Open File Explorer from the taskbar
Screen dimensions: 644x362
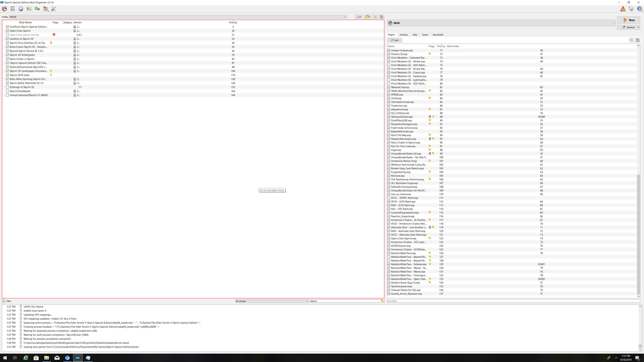[x=47, y=358]
